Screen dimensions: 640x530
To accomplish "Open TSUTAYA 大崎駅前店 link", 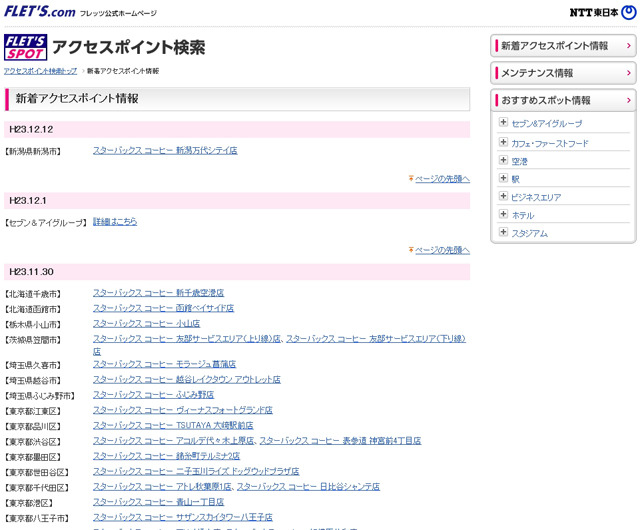I will 173,425.
